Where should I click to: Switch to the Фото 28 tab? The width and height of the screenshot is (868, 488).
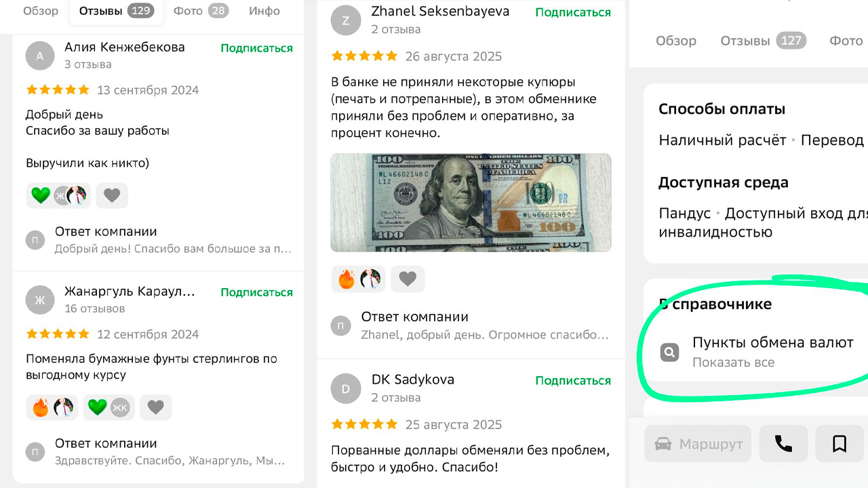coord(201,12)
